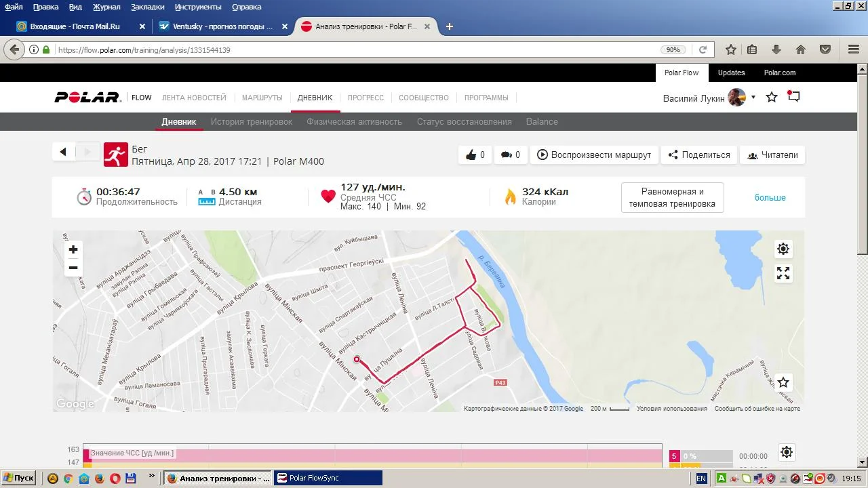Like the training with thumbs-up button
This screenshot has width=868, height=488.
[x=475, y=155]
